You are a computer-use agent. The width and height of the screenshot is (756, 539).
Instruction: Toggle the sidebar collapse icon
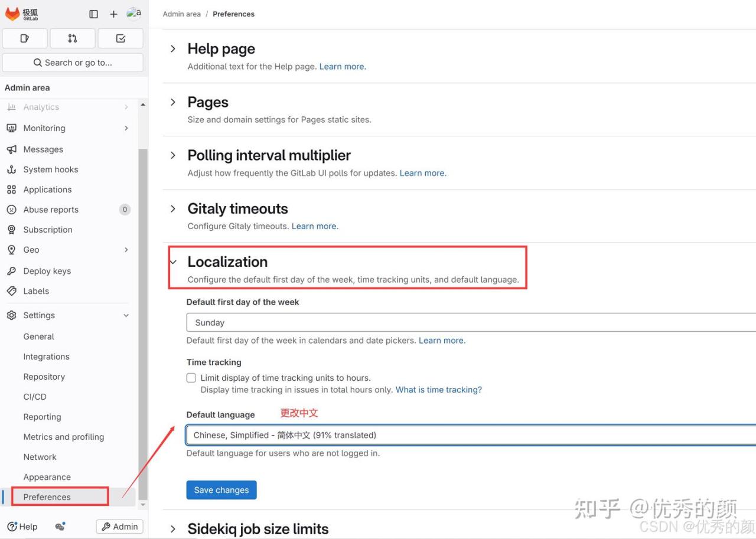pyautogui.click(x=93, y=14)
